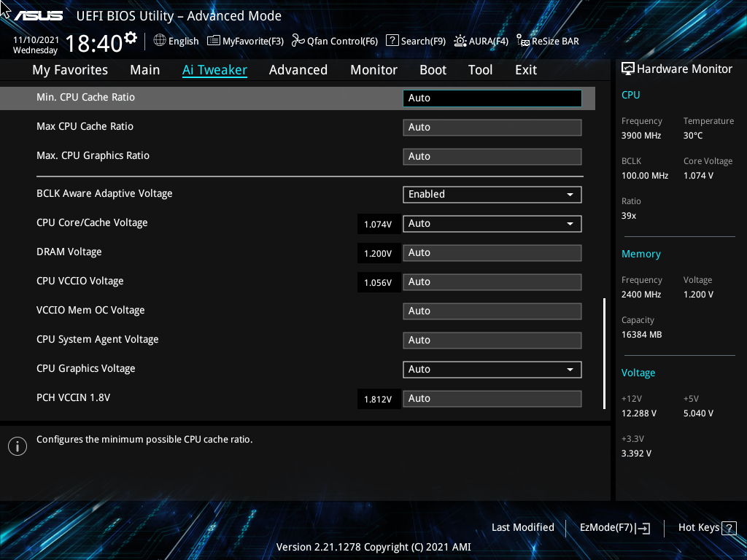Click the 3900 MHz CPU frequency value

click(641, 136)
